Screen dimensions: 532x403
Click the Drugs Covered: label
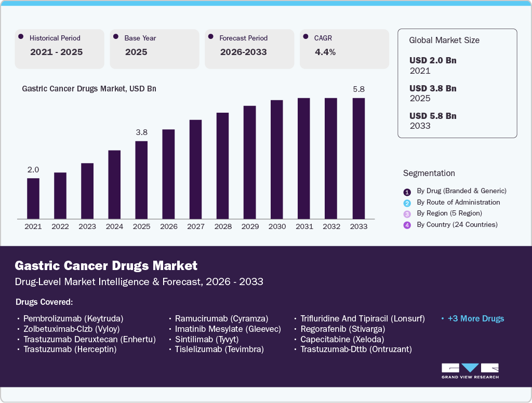tap(44, 302)
